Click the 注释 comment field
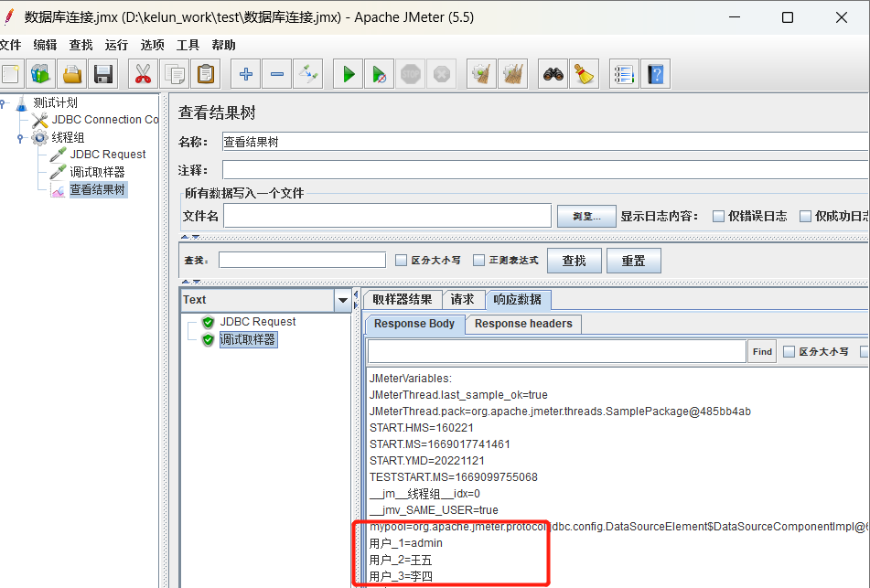The width and height of the screenshot is (870, 588). 545,170
